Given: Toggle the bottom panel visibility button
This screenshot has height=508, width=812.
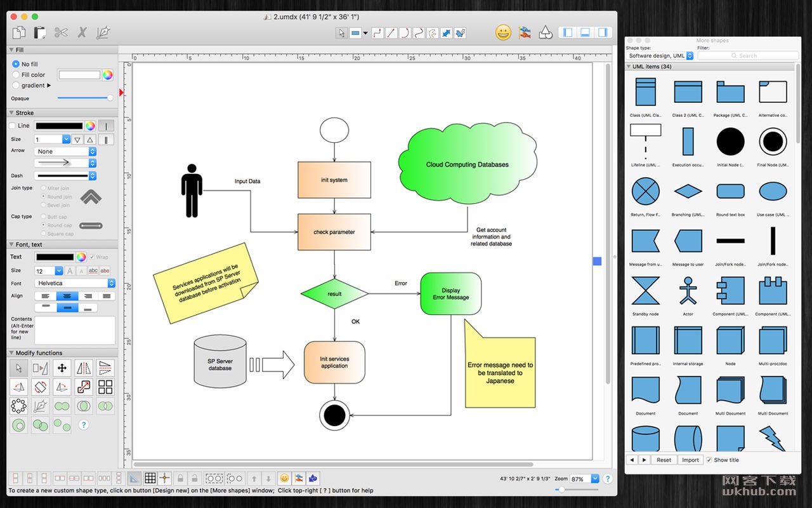Looking at the screenshot, I should tap(586, 32).
